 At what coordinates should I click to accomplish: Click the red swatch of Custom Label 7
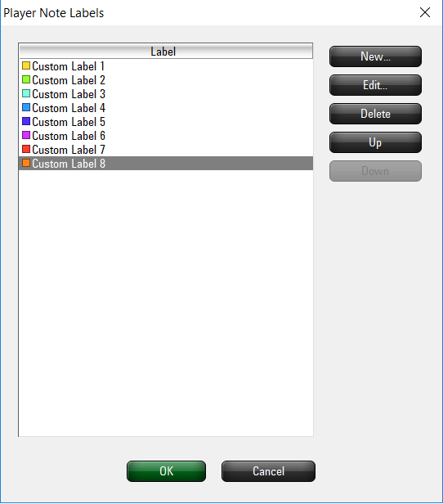pos(26,149)
